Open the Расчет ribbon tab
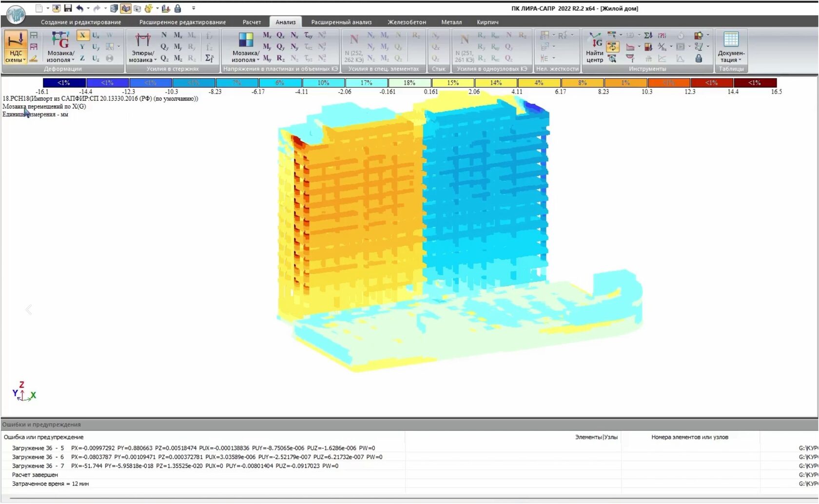The height and width of the screenshot is (504, 819). coord(252,22)
